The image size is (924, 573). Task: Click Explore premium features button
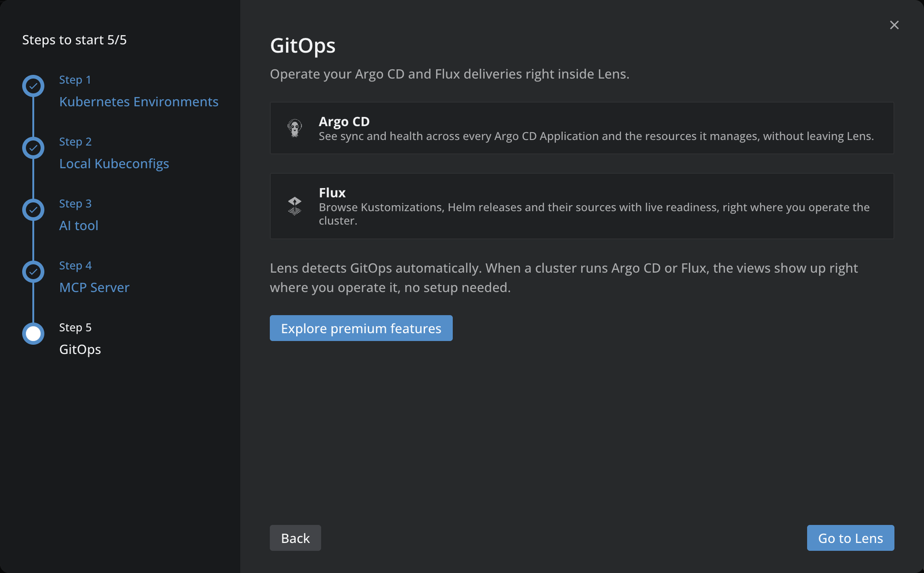pyautogui.click(x=361, y=328)
